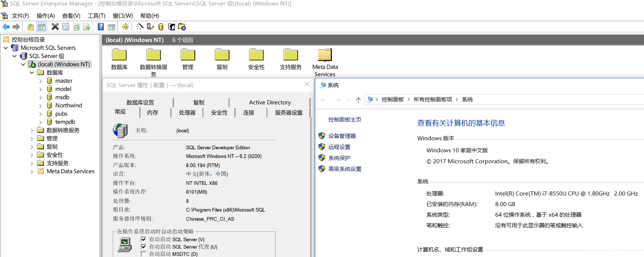
Task: Click the Register Server toolbar icon
Action: click(150, 27)
